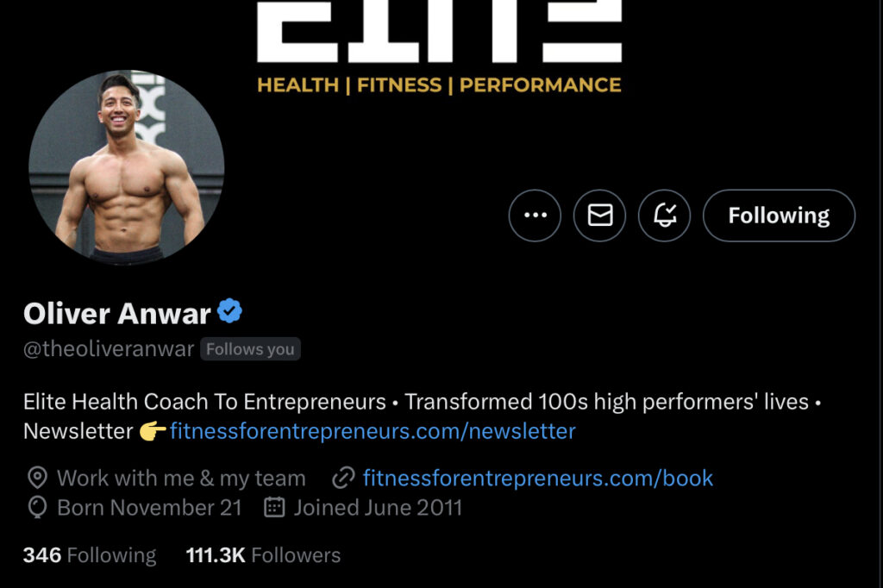View the 346 Following list
Screen dimensions: 883x588
tap(90, 555)
